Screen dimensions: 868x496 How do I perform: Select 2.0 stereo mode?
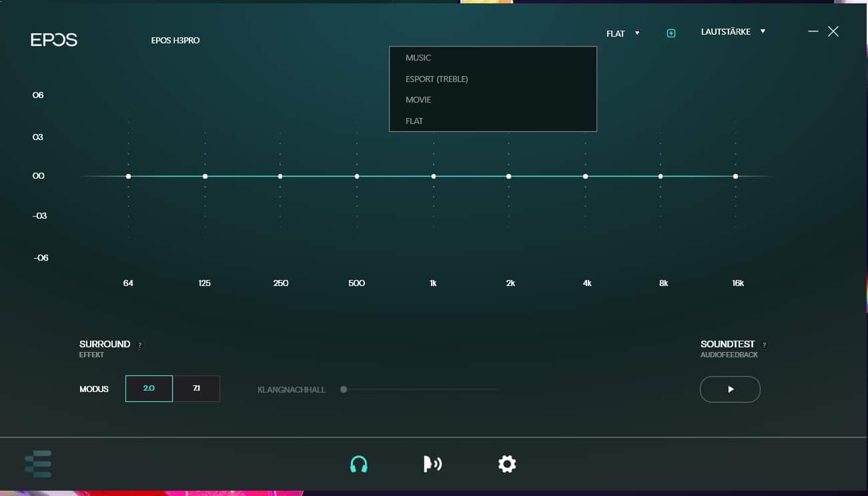149,389
